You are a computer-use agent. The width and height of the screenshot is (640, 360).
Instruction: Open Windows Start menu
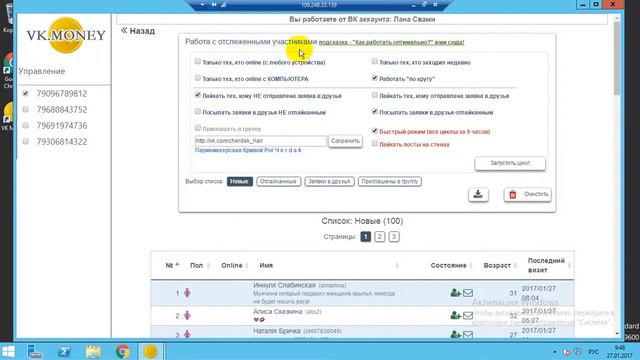(x=8, y=351)
